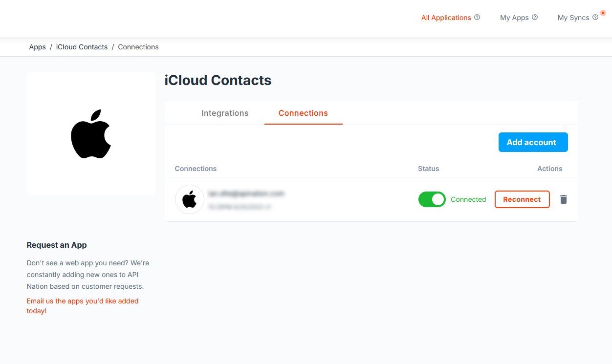Click the red notification dot on My Syncs
This screenshot has width=612, height=364.
[x=603, y=13]
